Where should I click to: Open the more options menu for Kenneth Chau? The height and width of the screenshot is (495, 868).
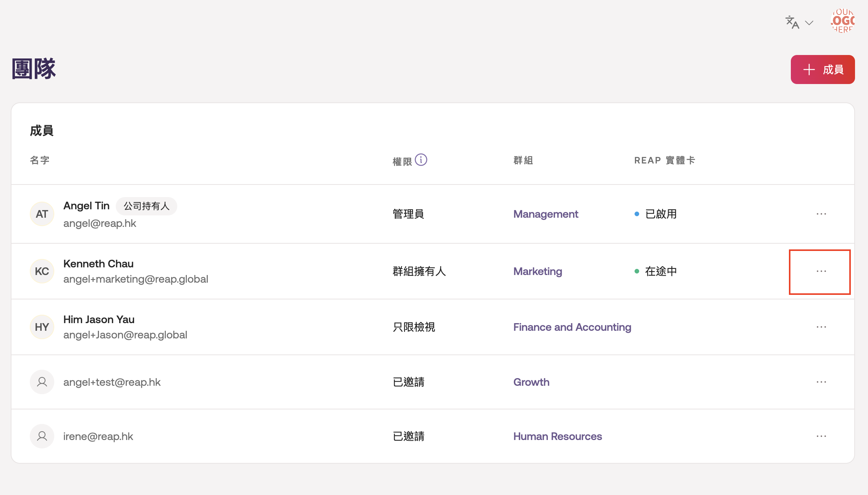coord(821,271)
